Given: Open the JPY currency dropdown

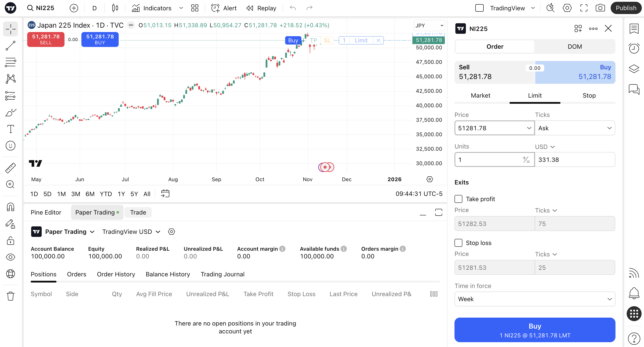Looking at the screenshot, I should pyautogui.click(x=429, y=25).
